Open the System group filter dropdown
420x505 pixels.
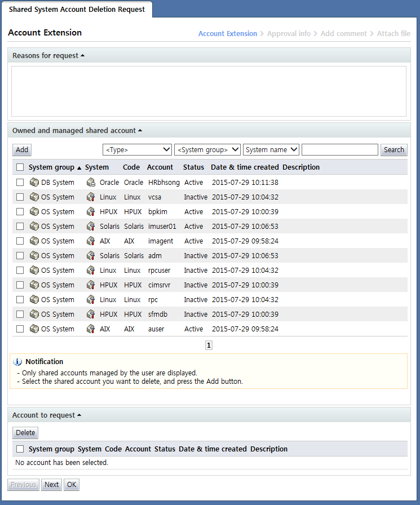207,150
